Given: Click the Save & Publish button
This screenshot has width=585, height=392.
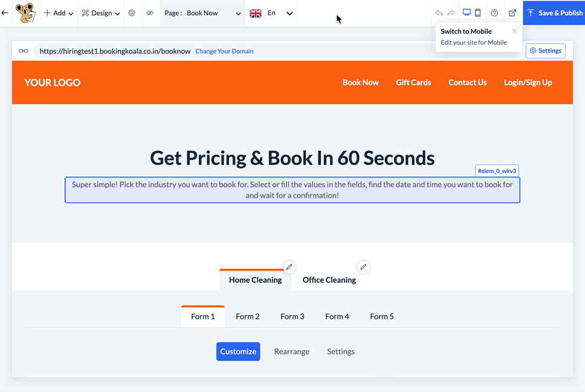Looking at the screenshot, I should [x=554, y=13].
